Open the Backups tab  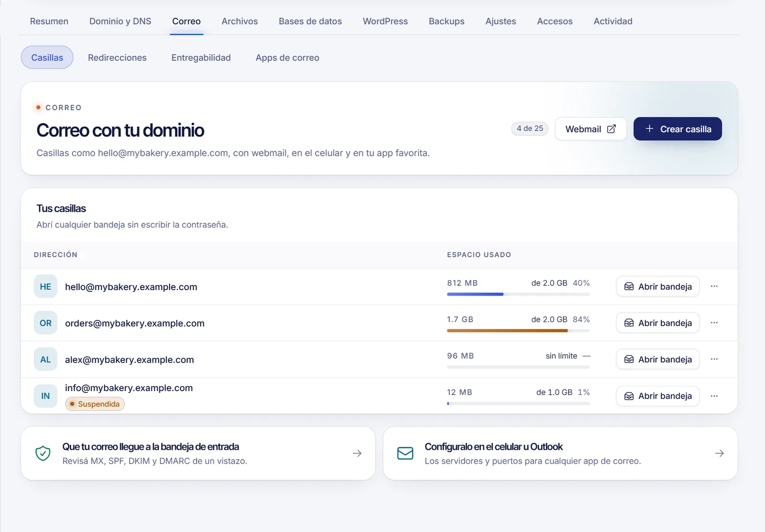[x=447, y=21]
